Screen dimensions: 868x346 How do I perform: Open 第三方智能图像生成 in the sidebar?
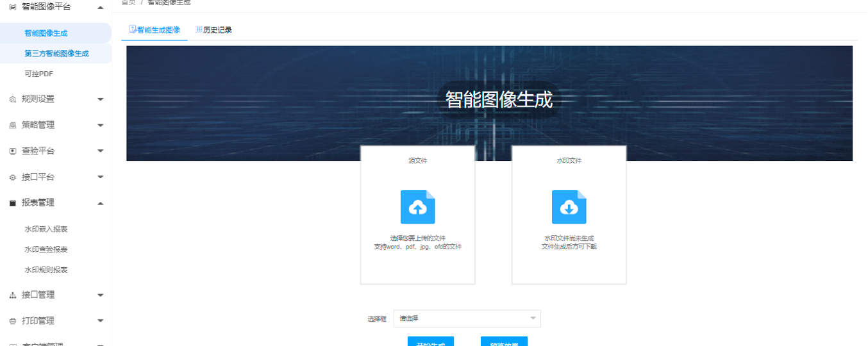(x=56, y=54)
